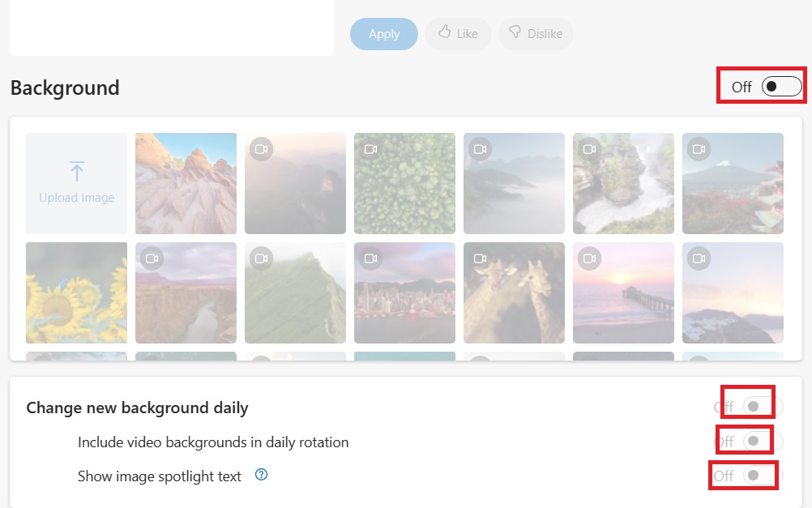The image size is (812, 508).
Task: Click the help icon beside spotlight text
Action: point(261,476)
